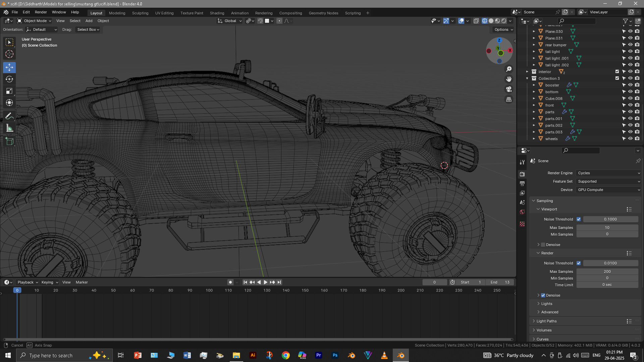
Task: Select the Cursor tool
Action: (x=9, y=54)
